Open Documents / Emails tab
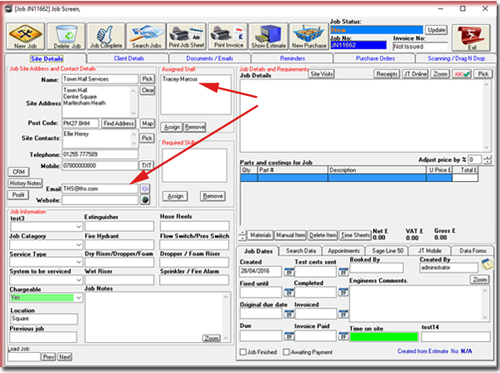Image resolution: width=500 pixels, height=373 pixels. tap(209, 58)
